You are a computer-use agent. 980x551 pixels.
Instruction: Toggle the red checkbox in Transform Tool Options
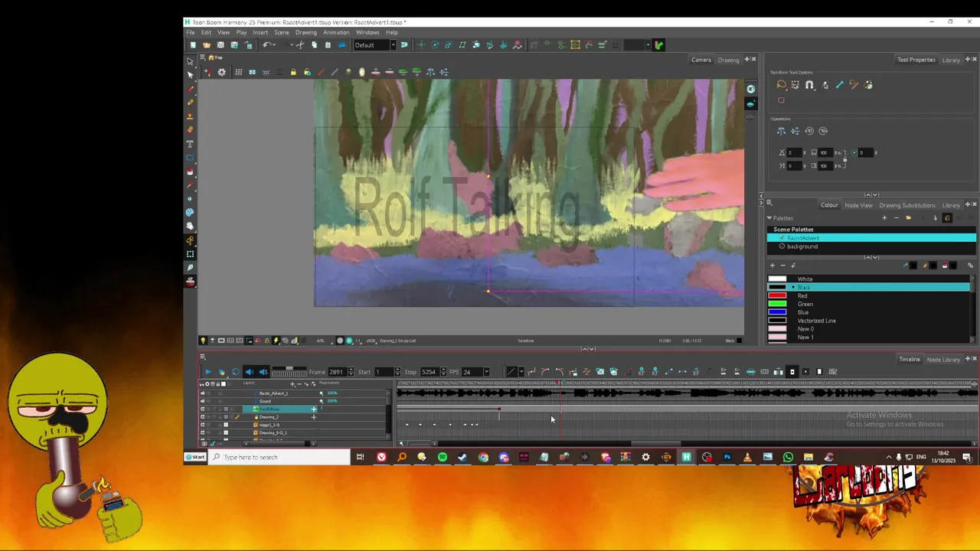[781, 100]
